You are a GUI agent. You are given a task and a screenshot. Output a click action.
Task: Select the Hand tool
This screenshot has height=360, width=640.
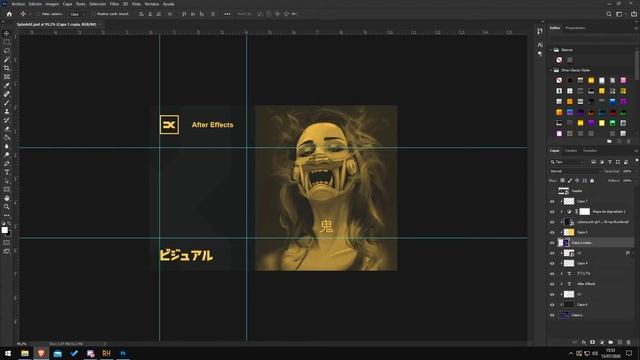(7, 198)
